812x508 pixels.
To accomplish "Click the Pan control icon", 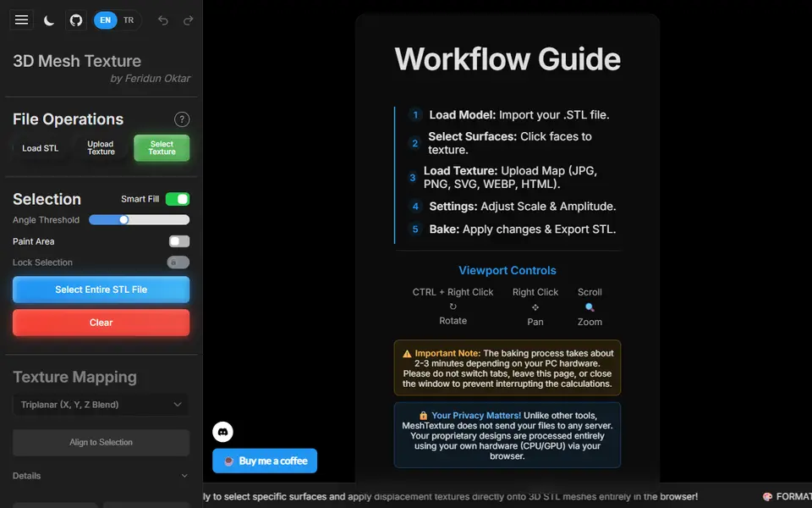I will pyautogui.click(x=535, y=307).
